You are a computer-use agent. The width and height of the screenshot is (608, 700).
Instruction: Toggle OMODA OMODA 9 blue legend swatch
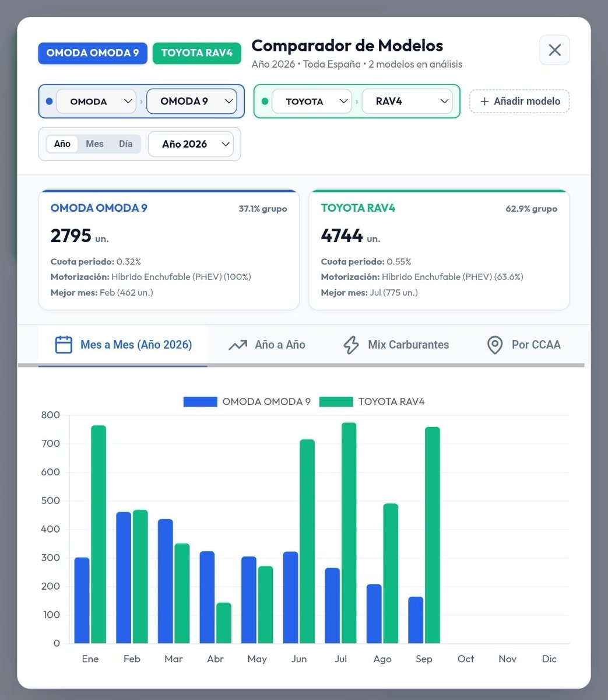pos(200,402)
